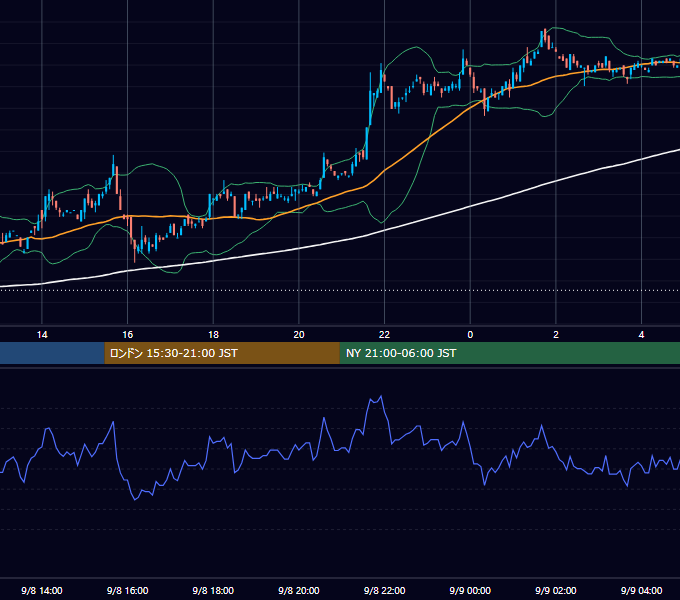
Task: Click the blue session bar before ロンドン
Action: coord(52,353)
